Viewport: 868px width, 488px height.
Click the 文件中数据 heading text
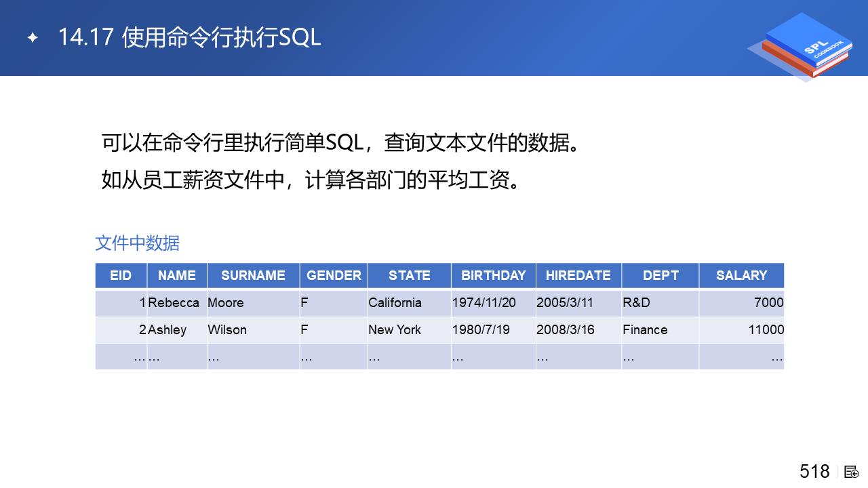click(138, 243)
